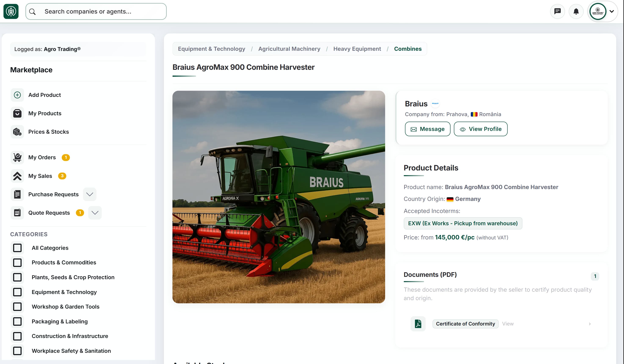Check Workplace Safety & Sanitation

point(17,351)
